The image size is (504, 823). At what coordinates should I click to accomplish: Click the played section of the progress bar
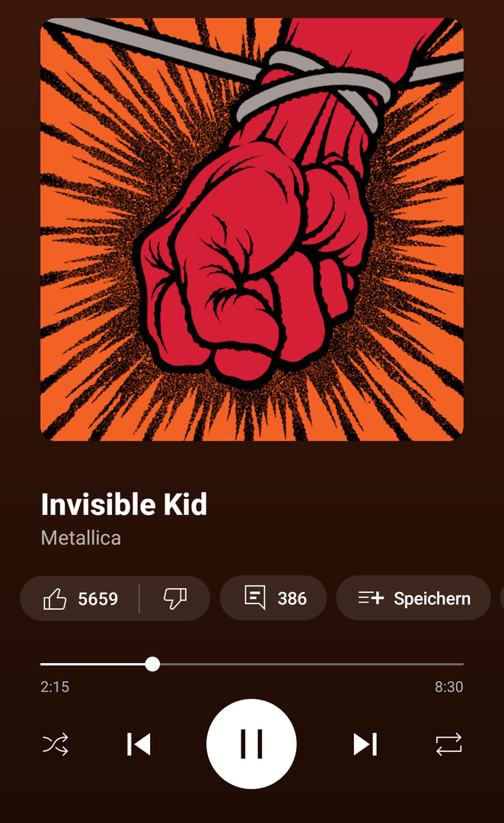[x=91, y=664]
